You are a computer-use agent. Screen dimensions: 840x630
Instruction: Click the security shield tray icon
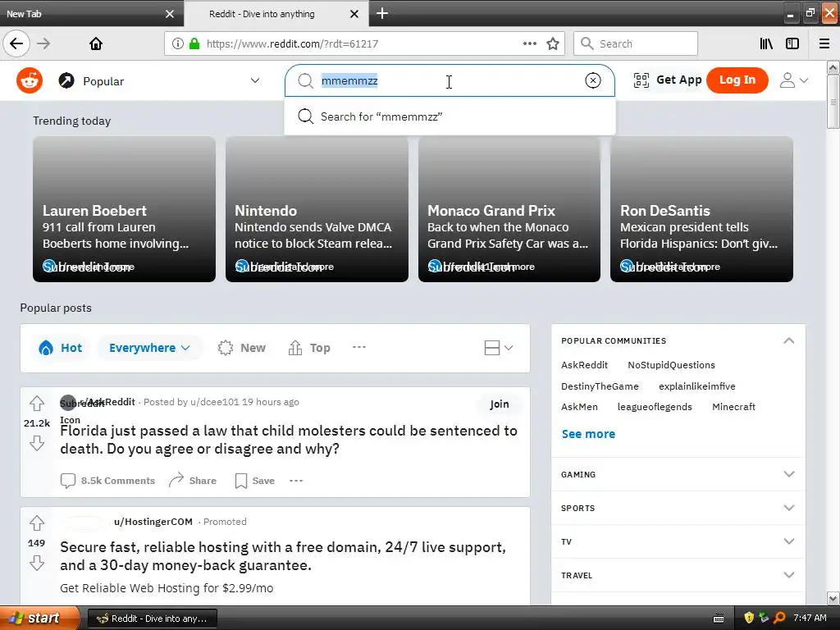click(x=748, y=618)
